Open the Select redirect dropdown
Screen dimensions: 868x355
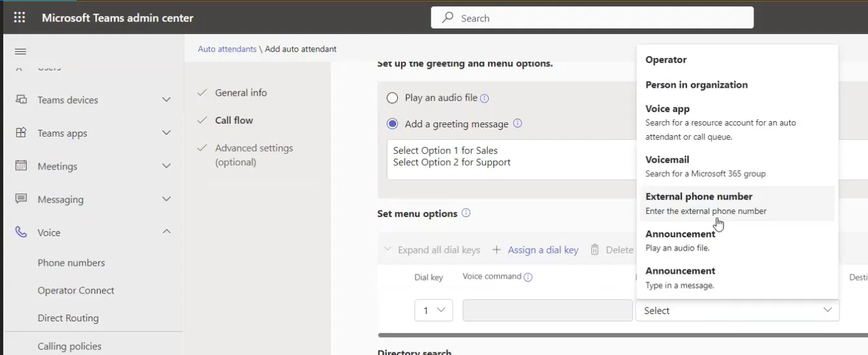click(737, 311)
